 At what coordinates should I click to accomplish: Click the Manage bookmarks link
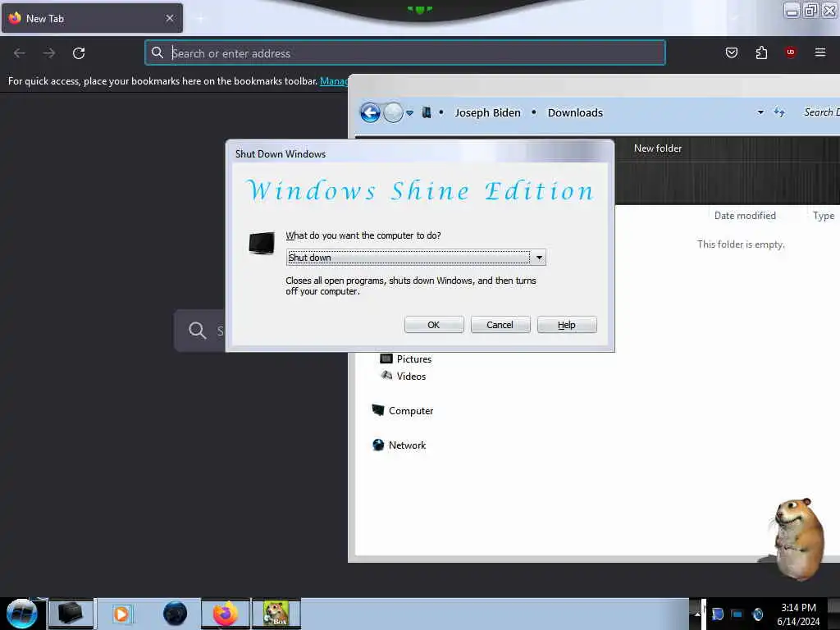tap(334, 81)
